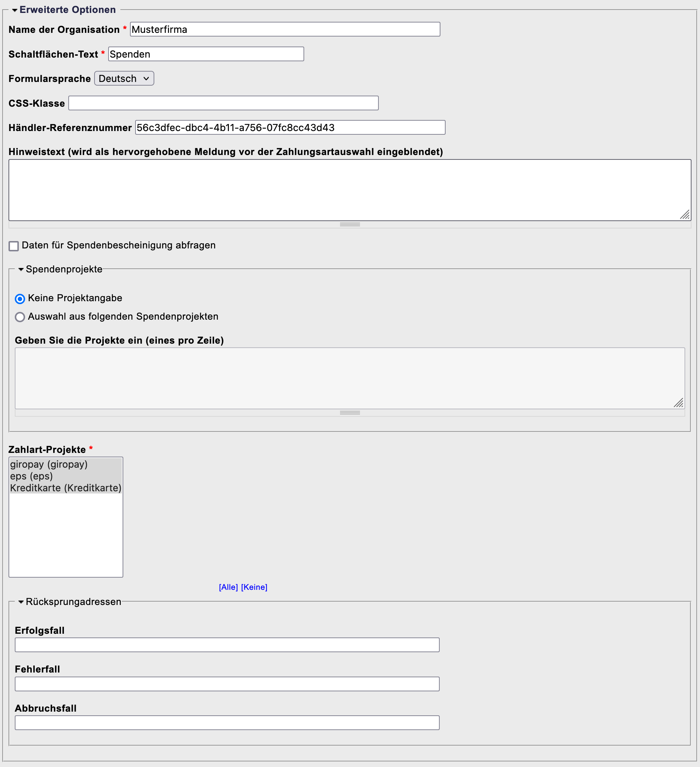Select Keine Projektangabe radio option
The image size is (700, 767).
tap(20, 299)
